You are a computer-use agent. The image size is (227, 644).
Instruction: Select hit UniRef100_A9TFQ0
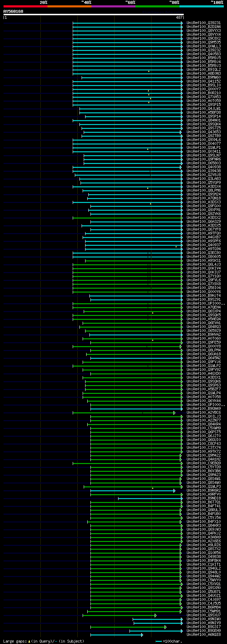204,233
